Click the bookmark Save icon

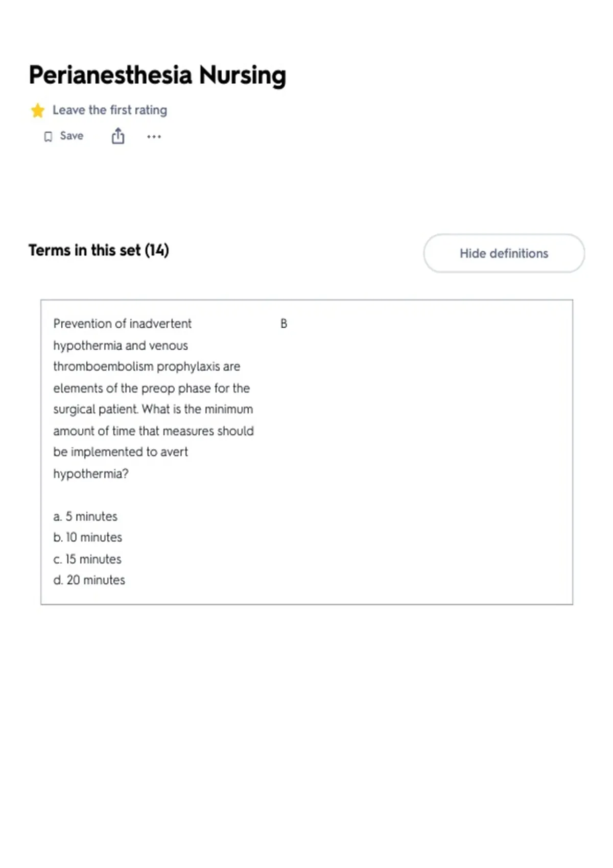(48, 136)
